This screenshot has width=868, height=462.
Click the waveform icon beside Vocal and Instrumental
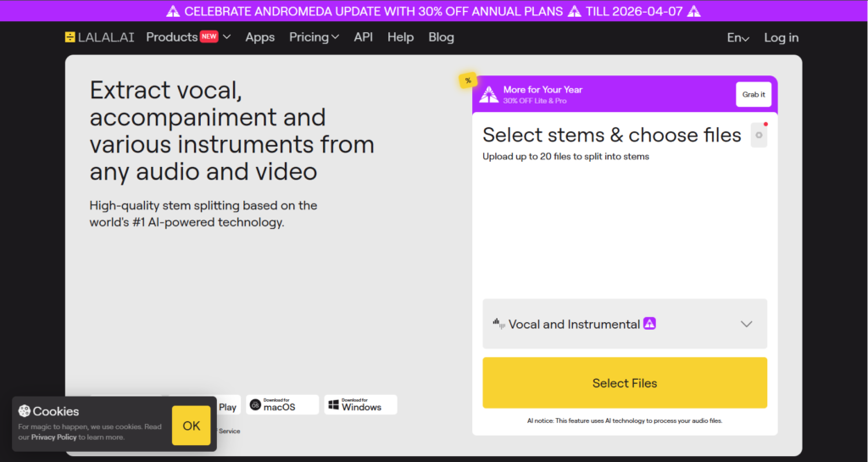(498, 324)
